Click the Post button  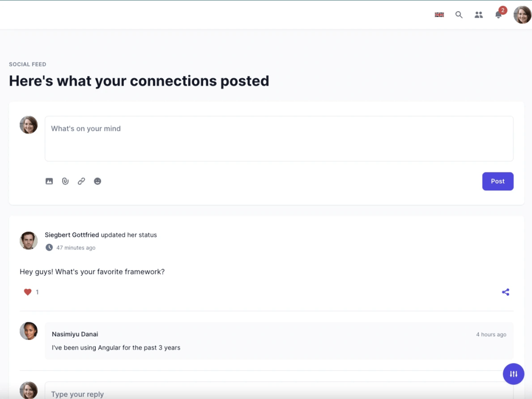click(x=498, y=181)
